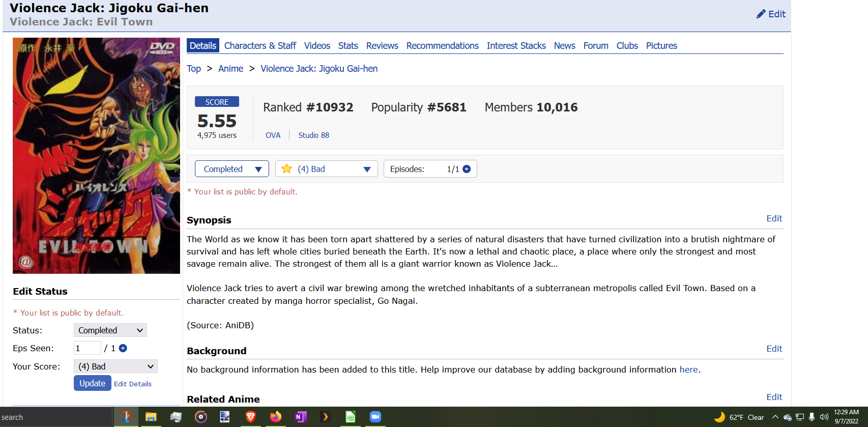
Task: Click the network icon in system tray
Action: (x=800, y=417)
